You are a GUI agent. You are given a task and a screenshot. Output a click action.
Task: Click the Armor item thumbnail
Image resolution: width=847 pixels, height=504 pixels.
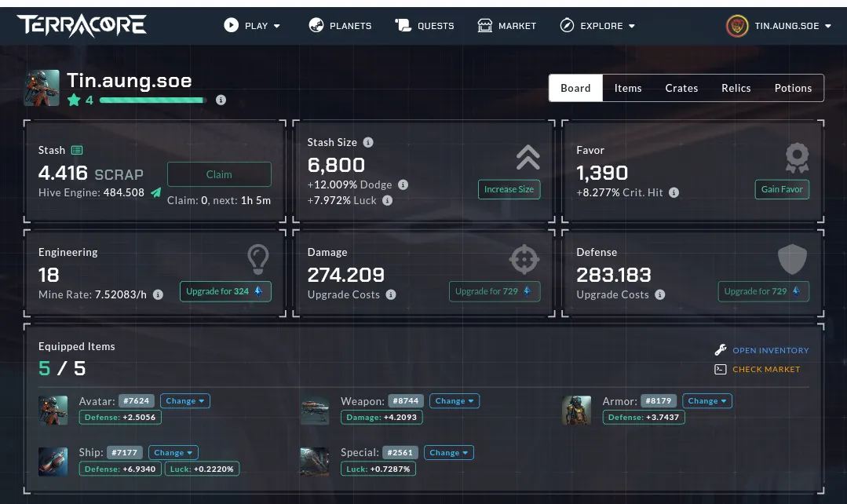577,410
